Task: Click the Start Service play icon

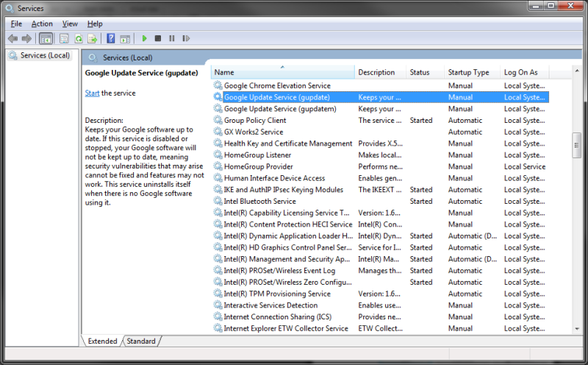Action: point(144,38)
